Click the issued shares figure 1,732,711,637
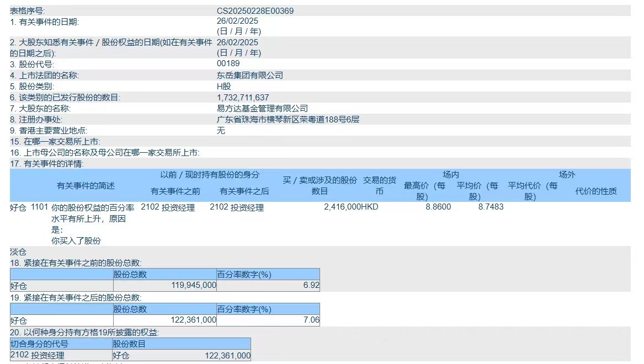This screenshot has height=364, width=644. point(241,98)
